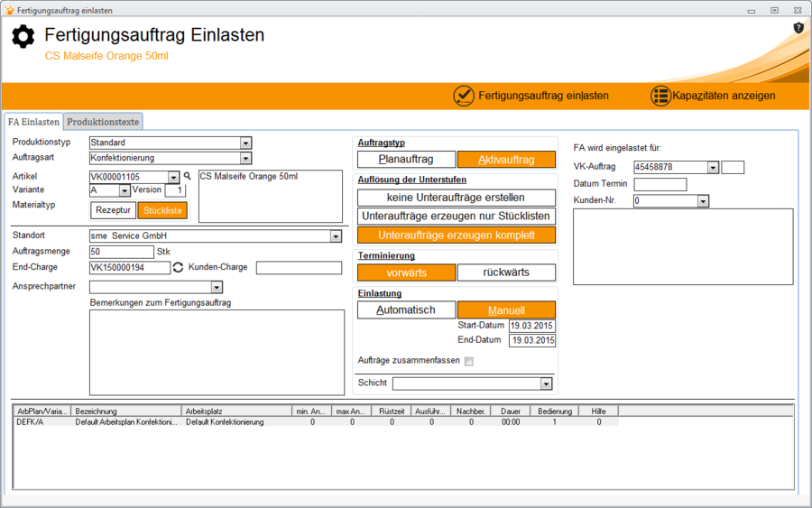Click the Auftragsmenge input field

click(x=122, y=252)
